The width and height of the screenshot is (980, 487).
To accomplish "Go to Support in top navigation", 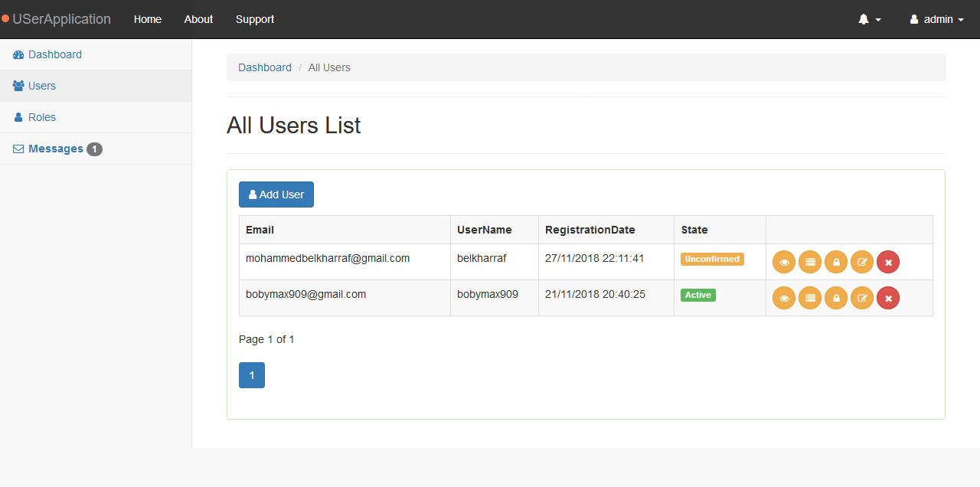I will click(255, 19).
